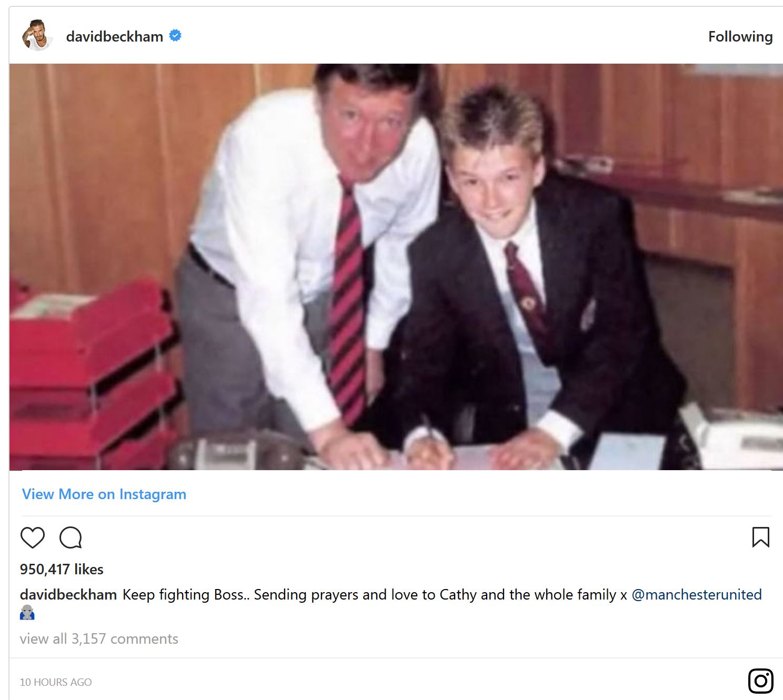Open davidbeckham username in header

pyautogui.click(x=115, y=36)
